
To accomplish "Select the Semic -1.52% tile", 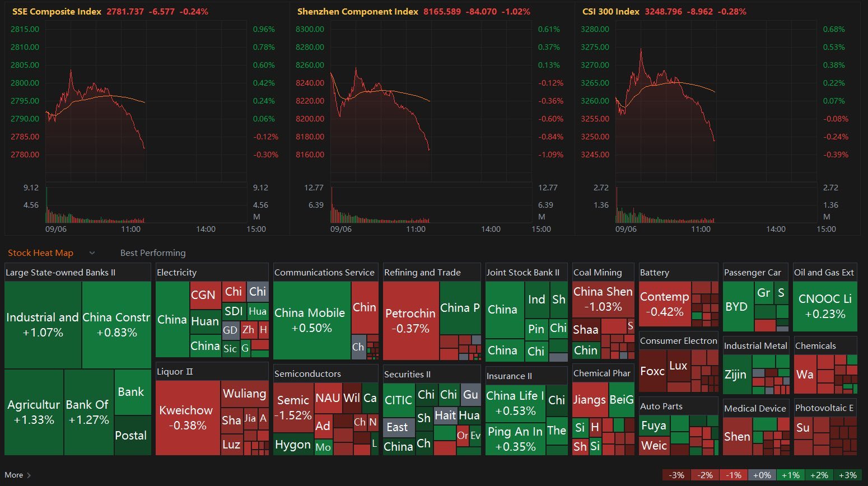I will click(293, 408).
